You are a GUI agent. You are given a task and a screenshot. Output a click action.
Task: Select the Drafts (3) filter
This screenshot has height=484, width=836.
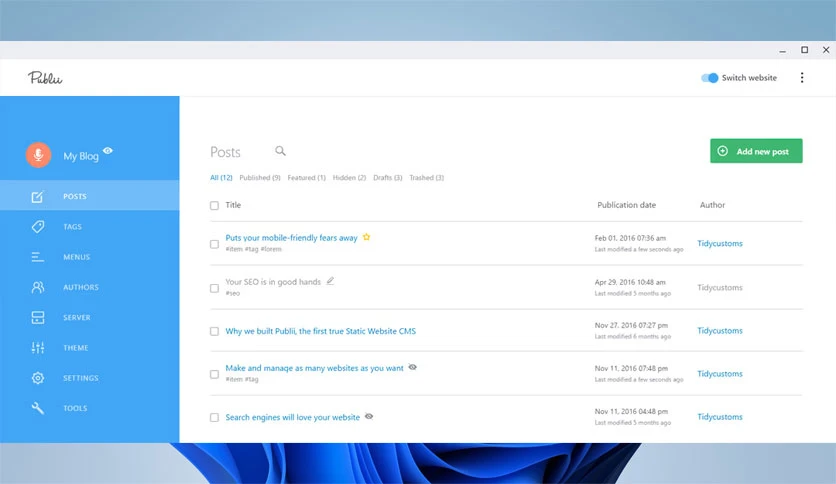388,178
